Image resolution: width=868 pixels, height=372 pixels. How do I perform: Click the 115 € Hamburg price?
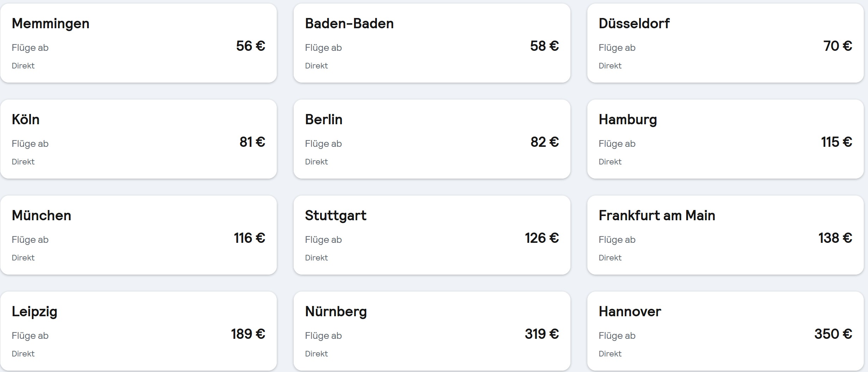click(837, 142)
